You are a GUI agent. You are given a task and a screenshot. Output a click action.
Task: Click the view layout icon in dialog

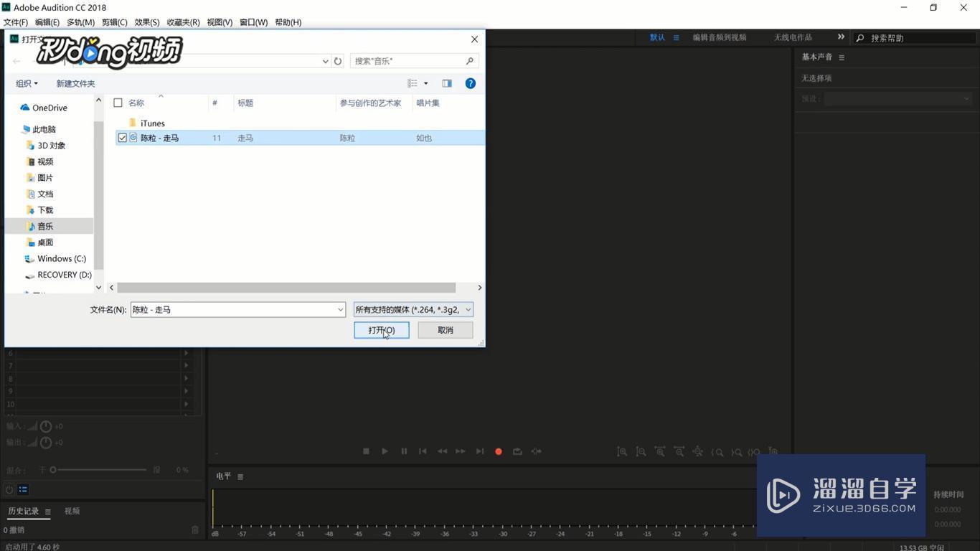pos(413,83)
